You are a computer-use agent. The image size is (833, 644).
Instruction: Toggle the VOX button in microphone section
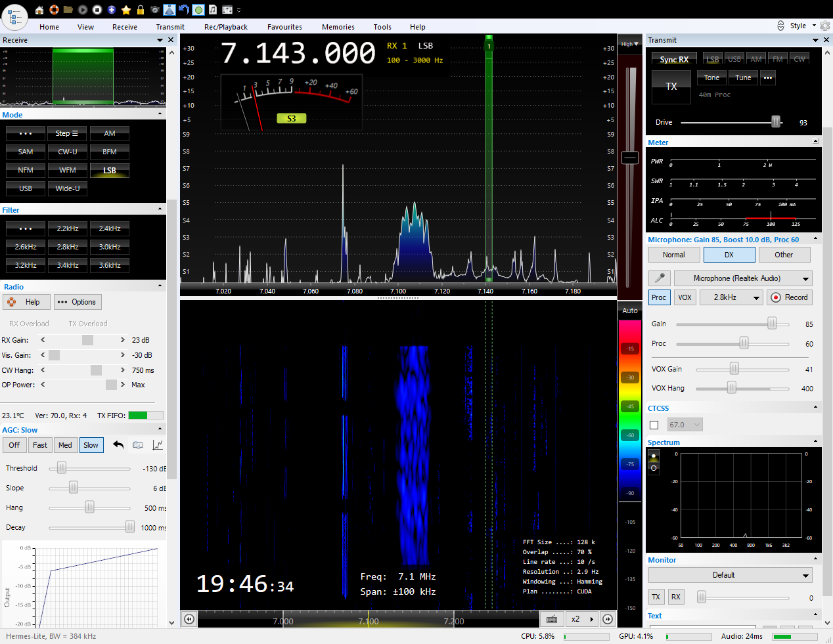685,297
